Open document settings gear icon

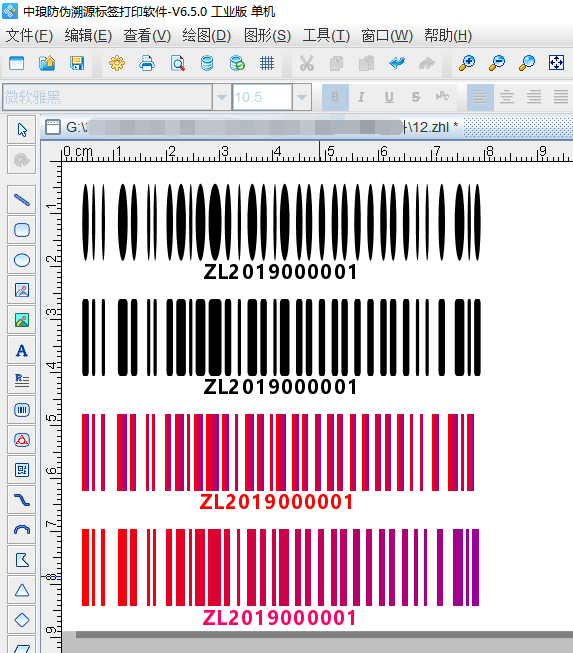point(117,63)
